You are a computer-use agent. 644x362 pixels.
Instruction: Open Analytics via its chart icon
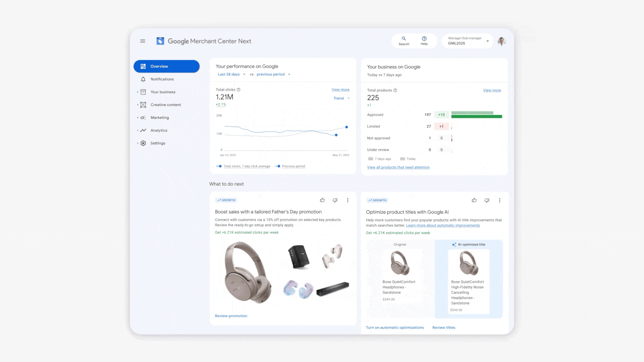143,130
